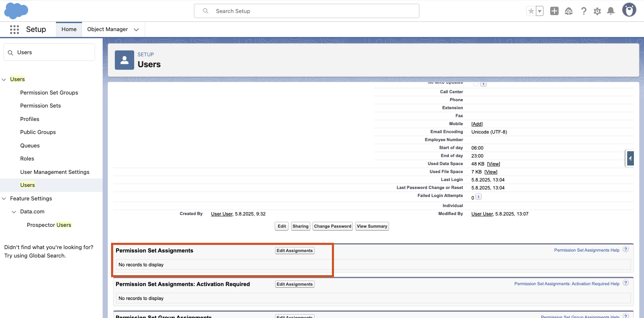Screen dimensions: 644x318
Task: Click the Last Login date 5.8.2025, 13:04
Action: tap(488, 180)
